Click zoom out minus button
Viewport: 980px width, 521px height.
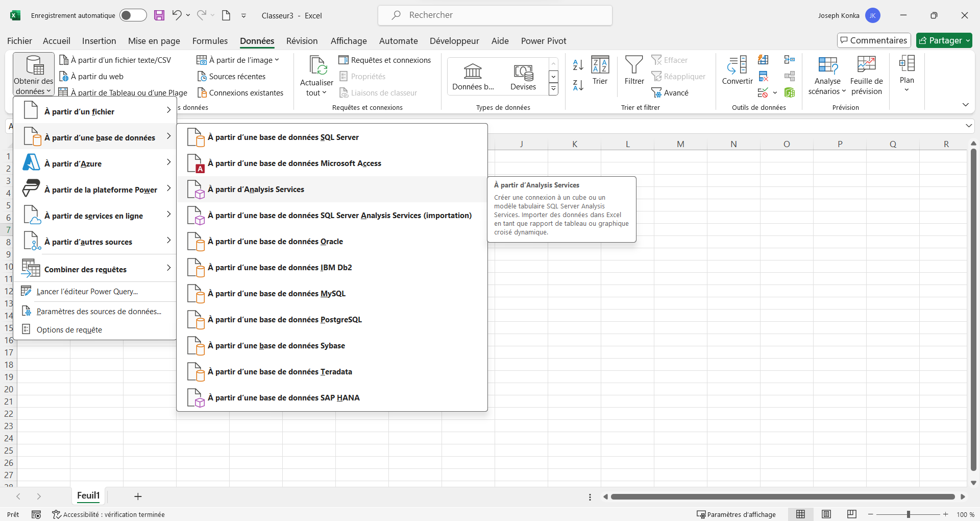point(871,514)
